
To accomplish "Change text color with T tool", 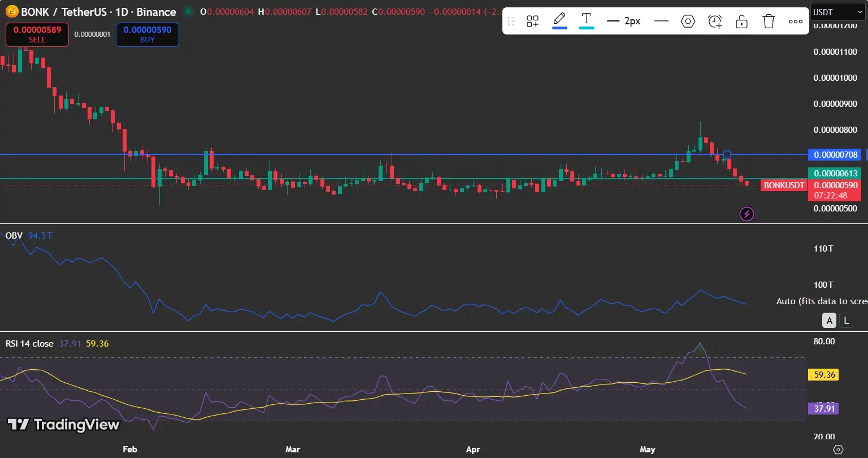I will [587, 20].
